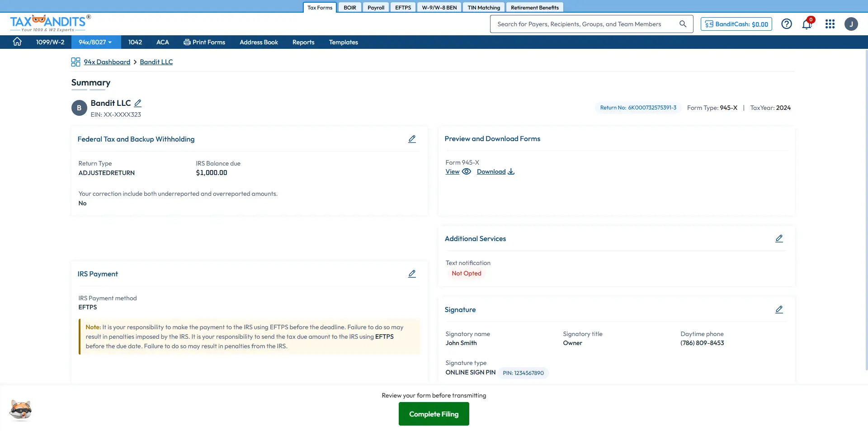Open the 1099/W-2 menu
Viewport: 868px width, 431px height.
pos(50,42)
